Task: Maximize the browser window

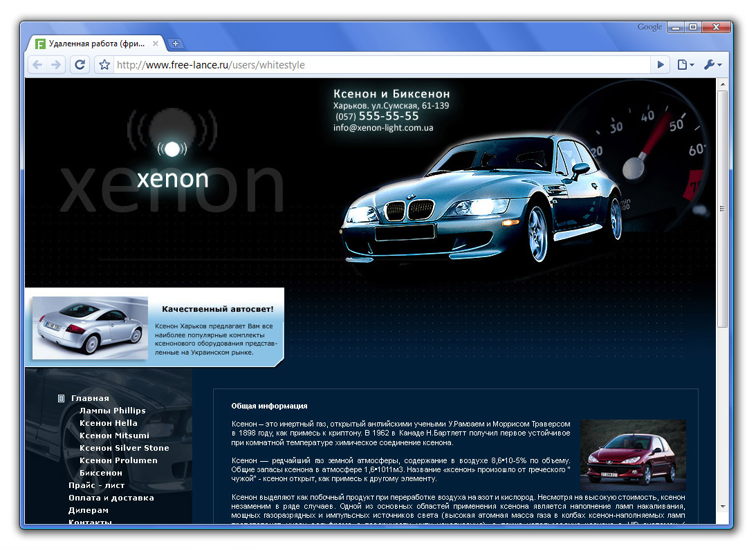Action: tap(693, 28)
